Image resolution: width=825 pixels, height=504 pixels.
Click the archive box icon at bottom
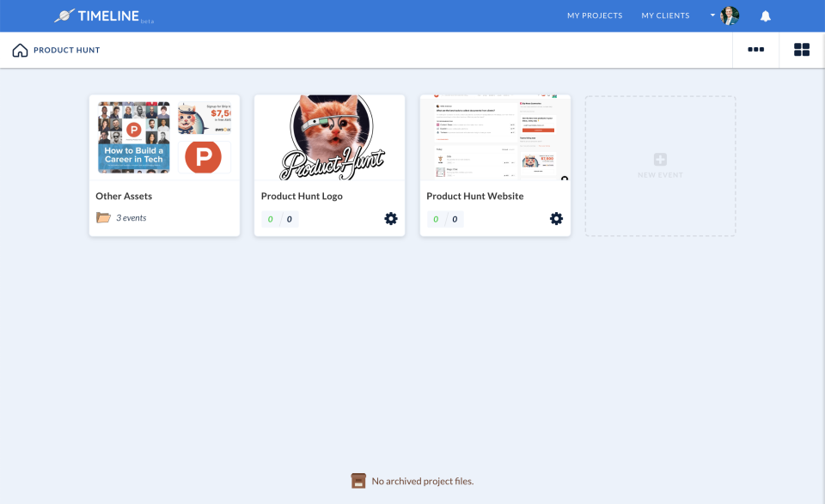tap(358, 481)
